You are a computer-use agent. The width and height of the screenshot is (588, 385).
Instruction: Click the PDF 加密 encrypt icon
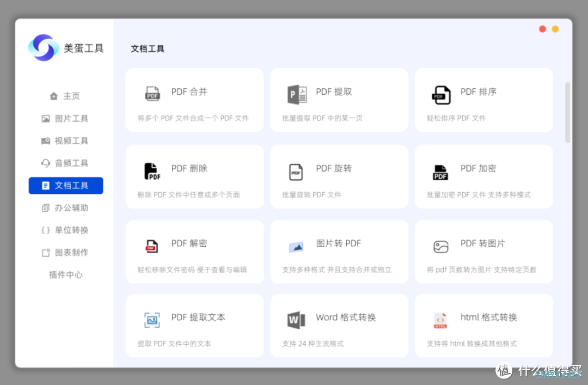tap(440, 172)
